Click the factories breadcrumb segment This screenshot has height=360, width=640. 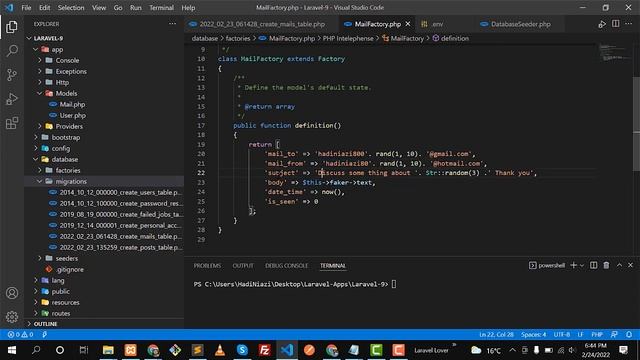238,38
